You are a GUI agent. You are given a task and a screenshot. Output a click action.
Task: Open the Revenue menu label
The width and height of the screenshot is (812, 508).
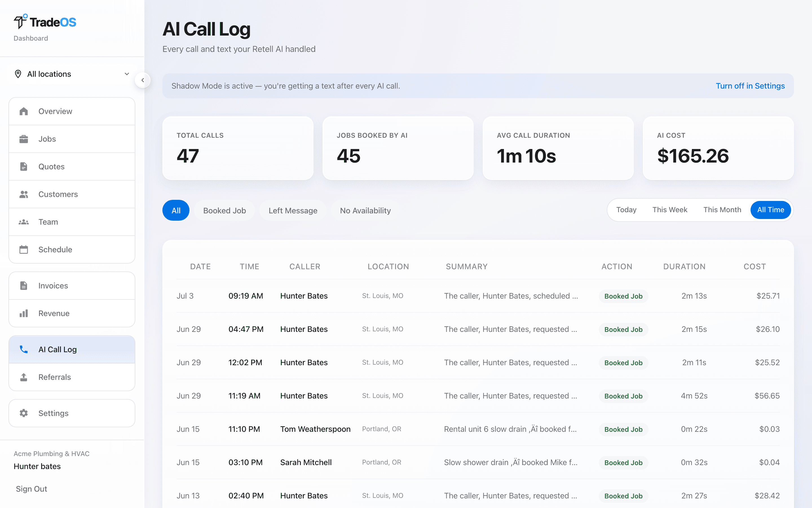54,313
